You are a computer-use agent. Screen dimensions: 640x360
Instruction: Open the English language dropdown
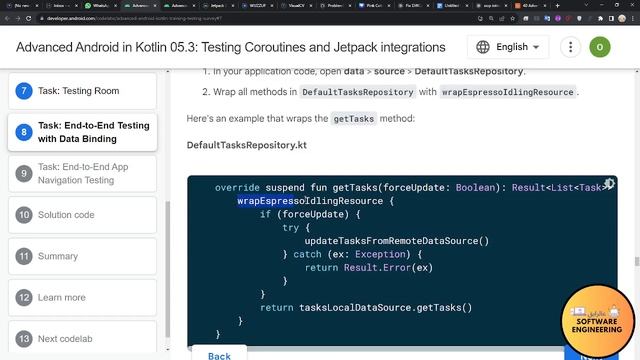(x=508, y=47)
